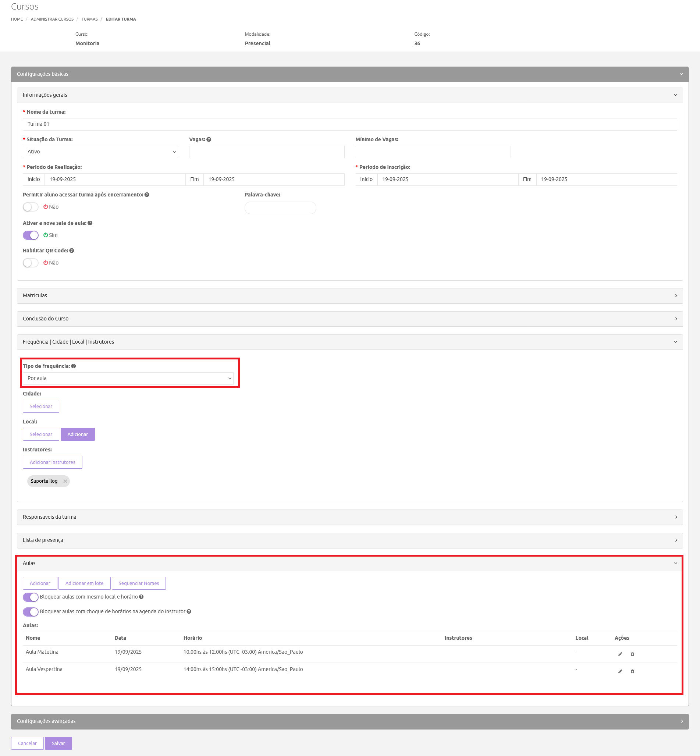Viewport: 700px width, 756px height.
Task: Go to Administrar Cursos breadcrumb
Action: (x=52, y=19)
